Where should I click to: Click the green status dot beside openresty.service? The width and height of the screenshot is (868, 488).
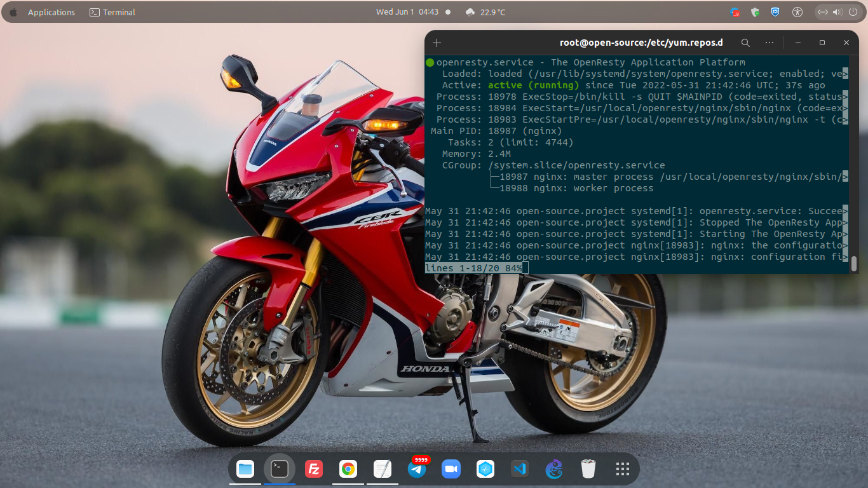point(430,62)
